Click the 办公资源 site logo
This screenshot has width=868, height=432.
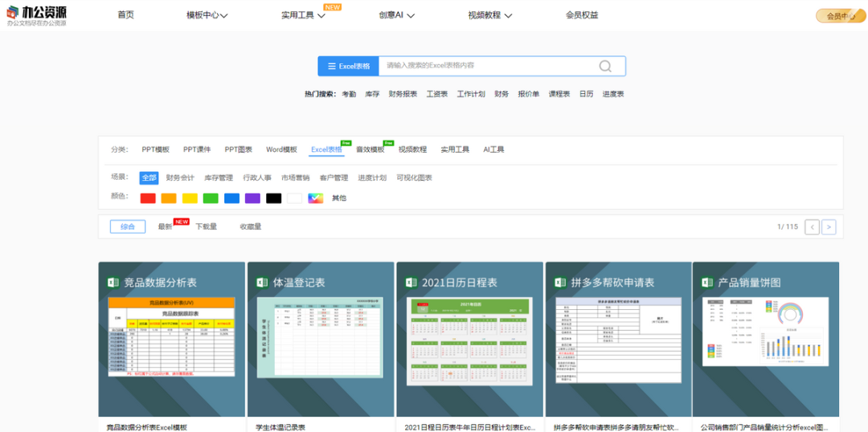37,15
